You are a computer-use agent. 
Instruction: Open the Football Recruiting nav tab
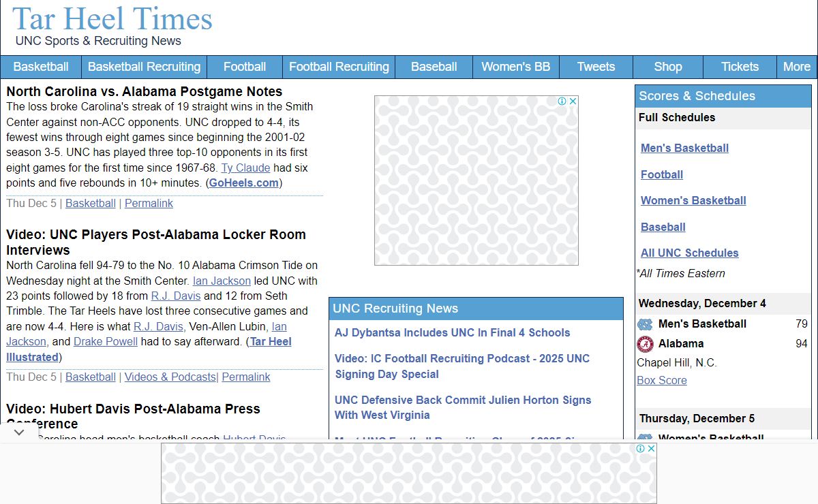(x=339, y=67)
